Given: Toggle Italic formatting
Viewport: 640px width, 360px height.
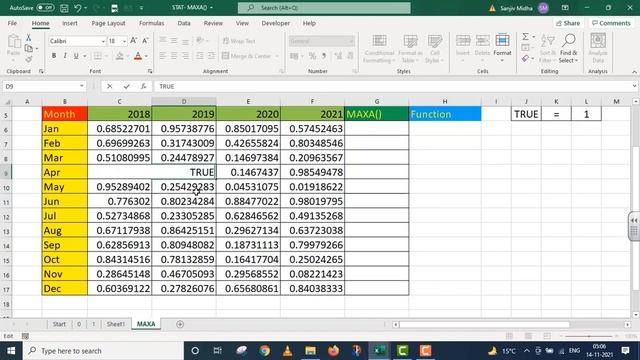Looking at the screenshot, I should click(64, 56).
